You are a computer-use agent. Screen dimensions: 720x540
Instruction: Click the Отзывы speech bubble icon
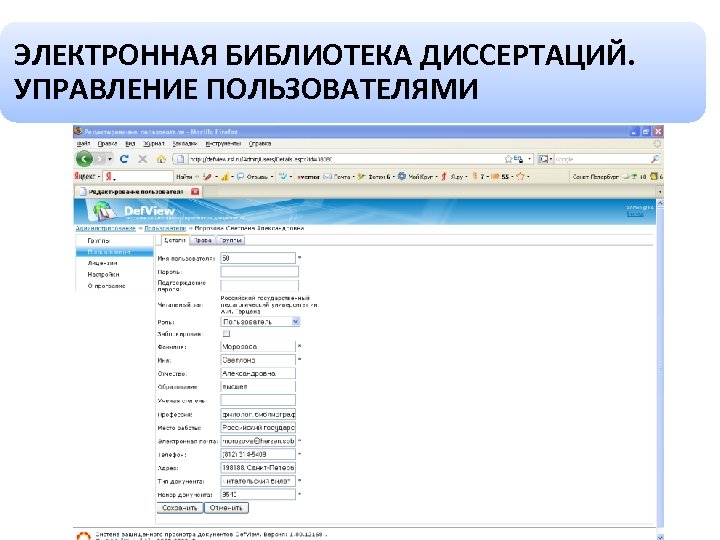[241, 176]
